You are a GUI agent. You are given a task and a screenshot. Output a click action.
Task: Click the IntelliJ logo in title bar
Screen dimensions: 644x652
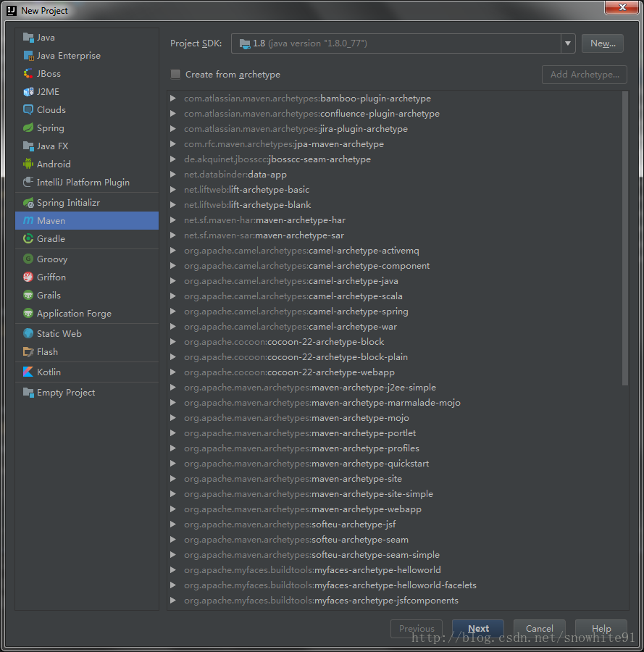click(12, 10)
